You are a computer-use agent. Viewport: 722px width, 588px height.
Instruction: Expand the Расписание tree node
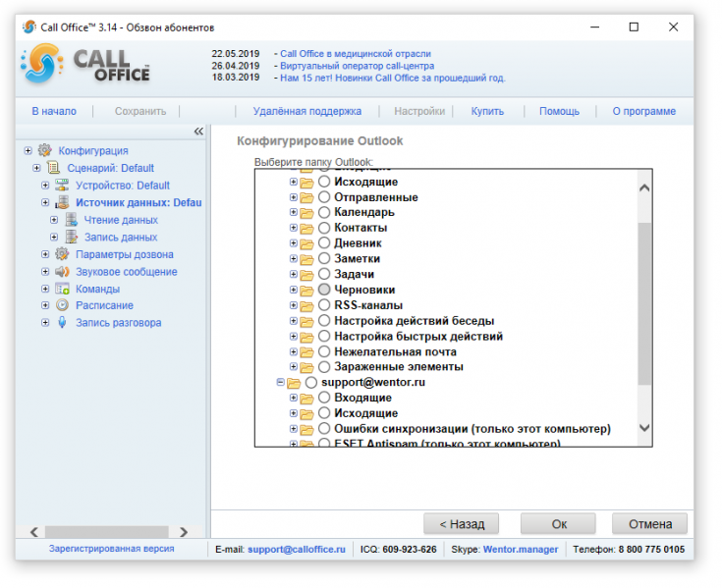tap(45, 305)
